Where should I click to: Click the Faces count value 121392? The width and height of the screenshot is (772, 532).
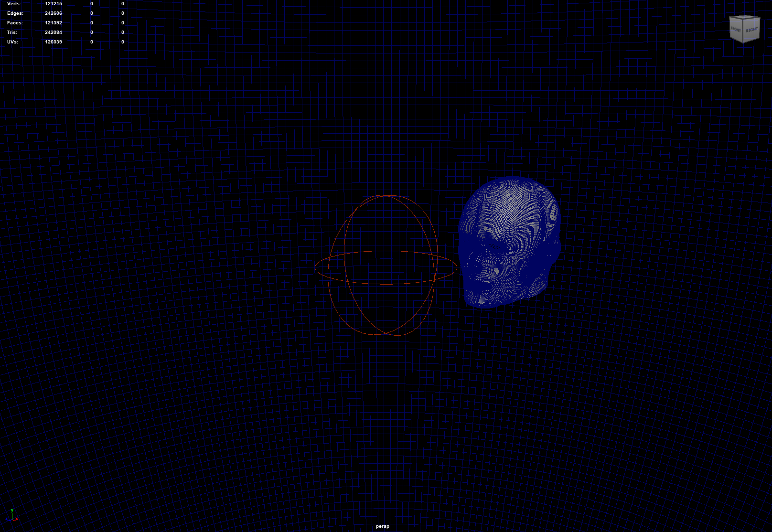(54, 23)
